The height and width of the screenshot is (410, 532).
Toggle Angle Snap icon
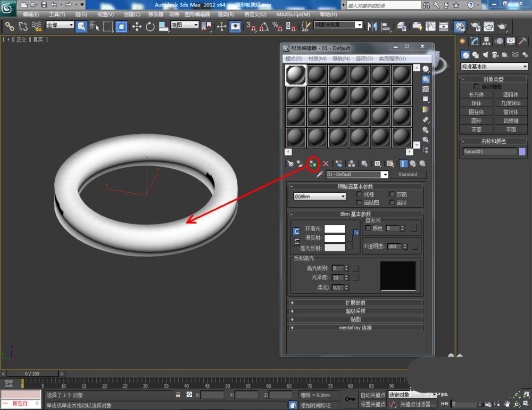pyautogui.click(x=264, y=27)
